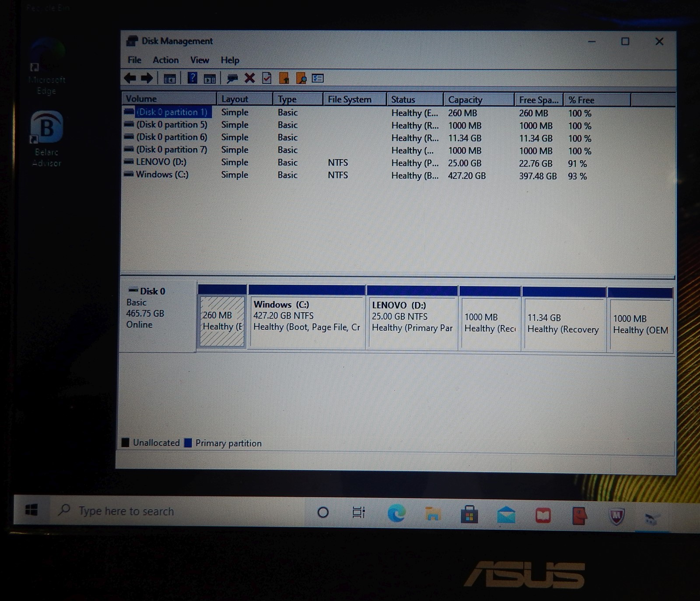Image resolution: width=700 pixels, height=601 pixels.
Task: Sort by Status column header
Action: click(415, 100)
